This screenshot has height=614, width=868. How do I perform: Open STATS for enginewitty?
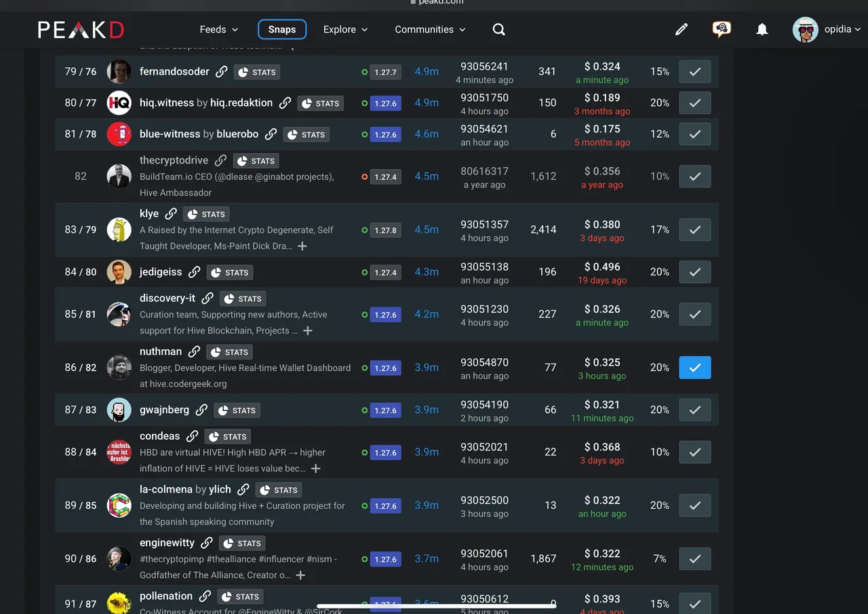242,543
